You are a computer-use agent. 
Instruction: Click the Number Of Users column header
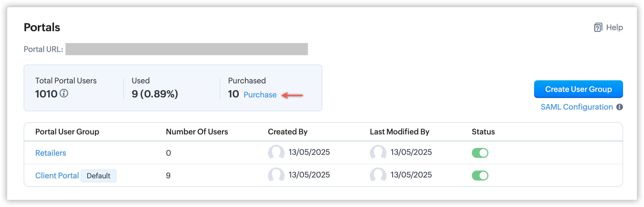point(197,132)
